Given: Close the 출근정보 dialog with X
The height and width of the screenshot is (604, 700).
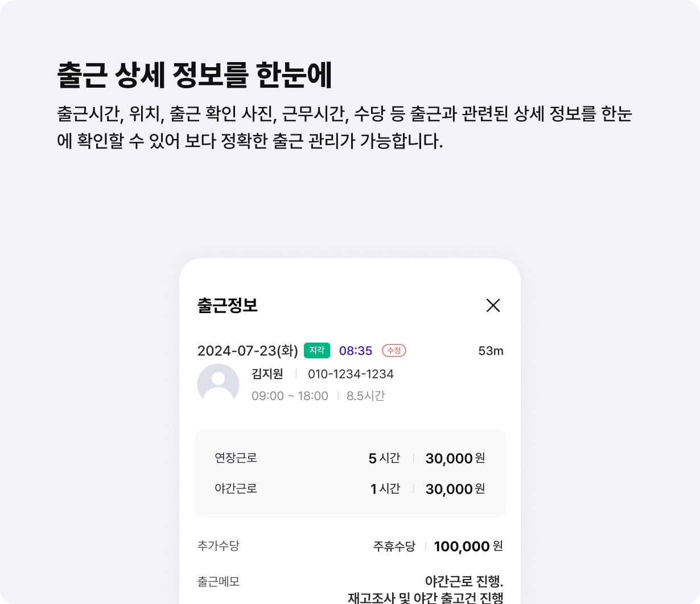Looking at the screenshot, I should (x=493, y=306).
